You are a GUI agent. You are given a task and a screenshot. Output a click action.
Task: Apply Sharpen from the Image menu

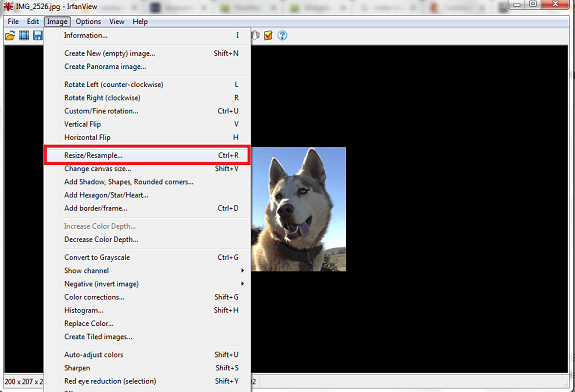coord(147,368)
